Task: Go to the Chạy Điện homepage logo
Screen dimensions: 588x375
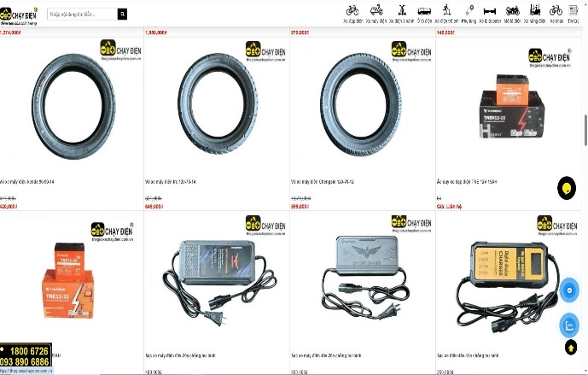Action: pyautogui.click(x=19, y=15)
